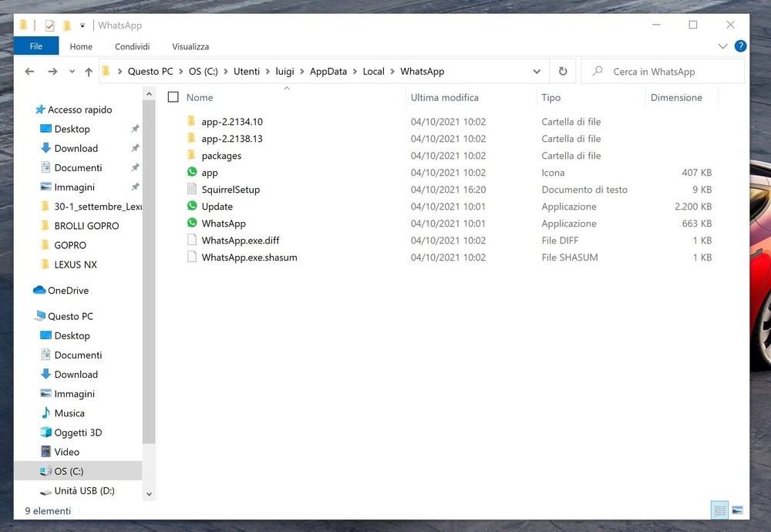The image size is (771, 532).
Task: Select the WhatsApp.exe.diff file icon
Action: click(x=192, y=240)
